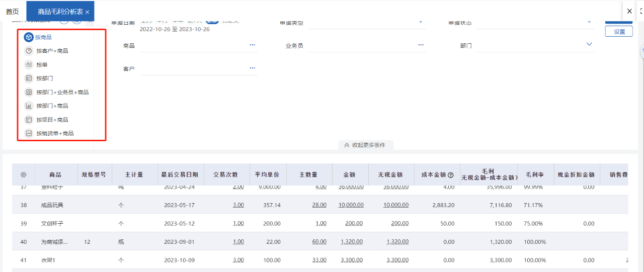Click 主计量 column header
644x272 pixels.
pos(134,175)
